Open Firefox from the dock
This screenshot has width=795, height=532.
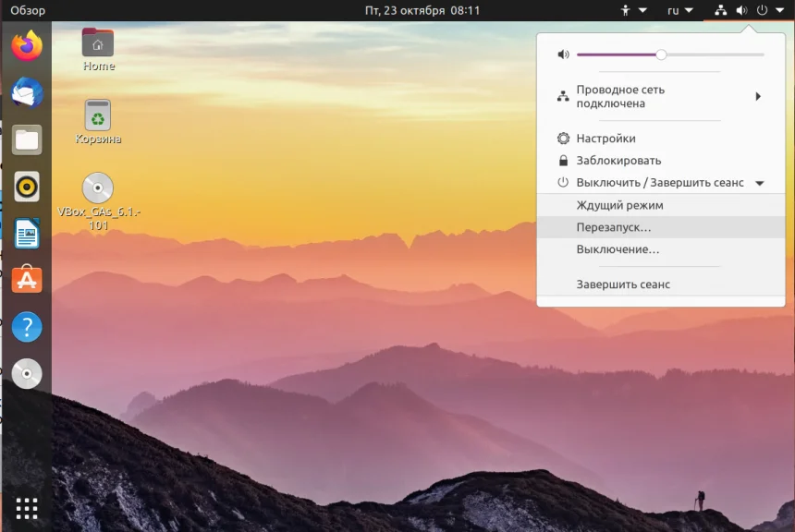tap(27, 45)
